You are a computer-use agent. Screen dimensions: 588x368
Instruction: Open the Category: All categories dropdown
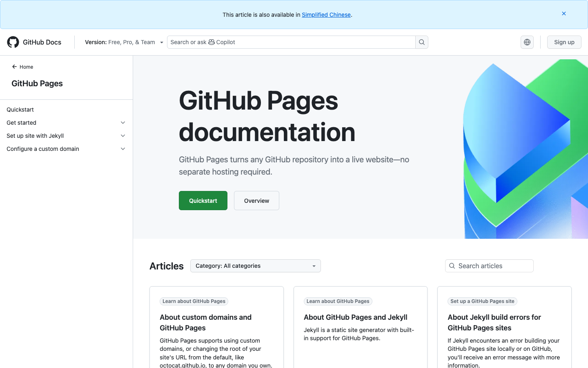point(256,266)
